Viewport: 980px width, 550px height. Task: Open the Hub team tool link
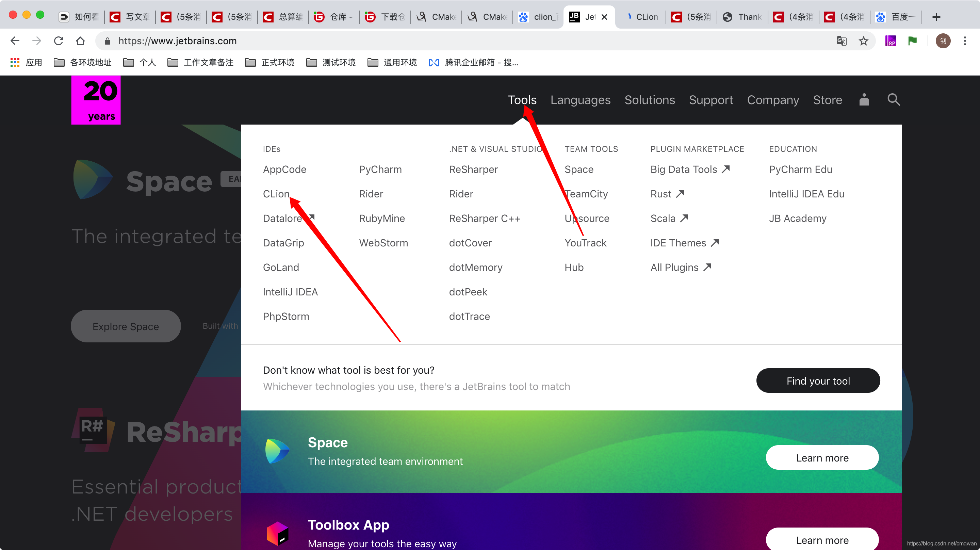[574, 267]
